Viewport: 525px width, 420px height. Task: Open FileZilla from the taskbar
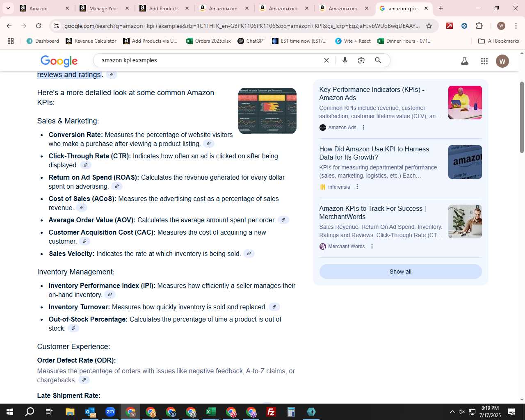tap(271, 412)
